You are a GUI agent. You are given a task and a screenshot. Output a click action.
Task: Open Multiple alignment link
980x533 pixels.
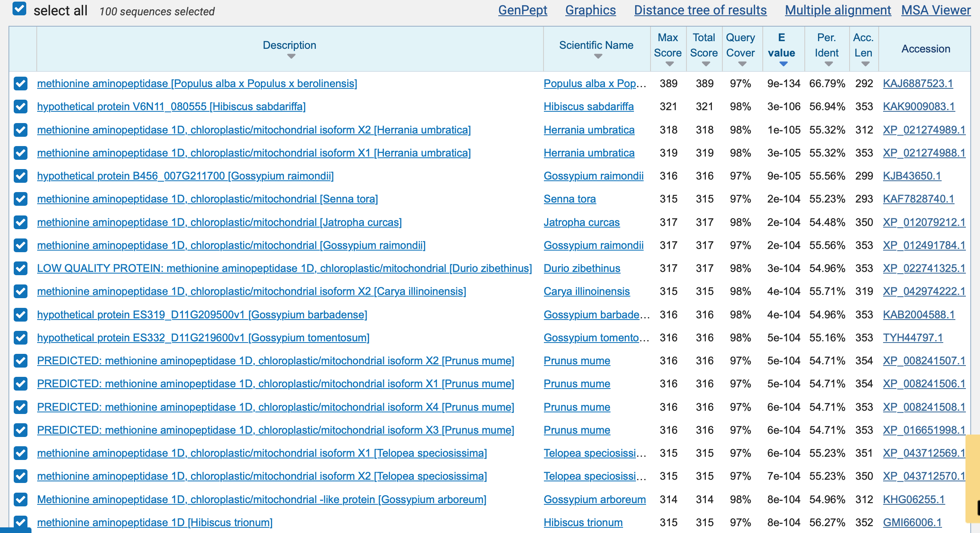(838, 10)
